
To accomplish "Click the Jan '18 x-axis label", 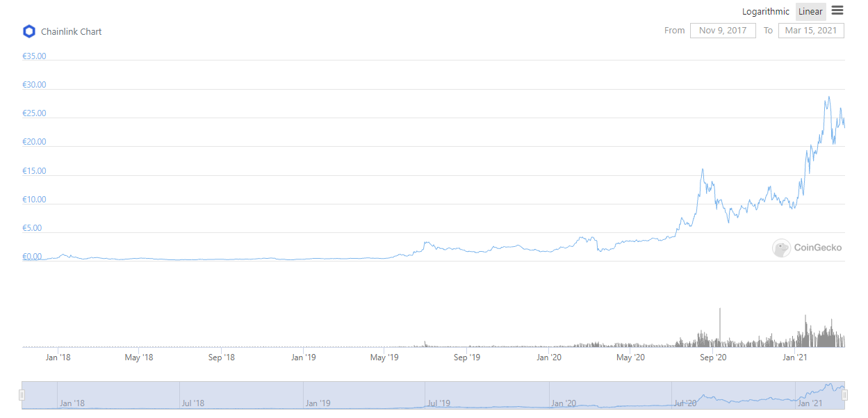I will pos(58,357).
